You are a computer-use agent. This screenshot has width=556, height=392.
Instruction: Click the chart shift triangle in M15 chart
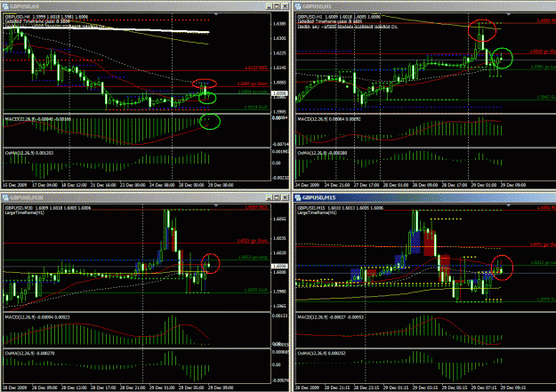coord(509,205)
